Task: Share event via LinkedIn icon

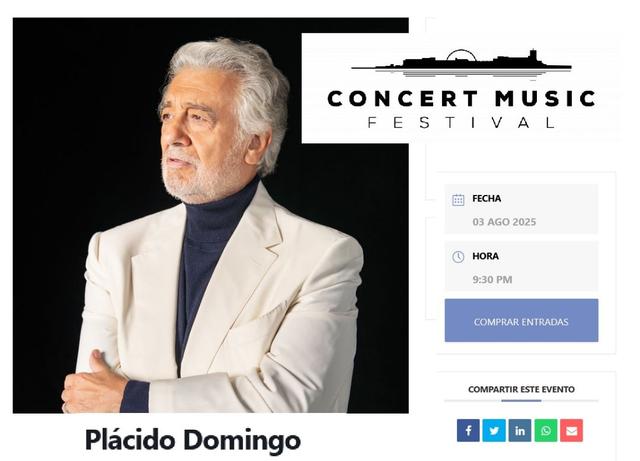Action: [520, 430]
